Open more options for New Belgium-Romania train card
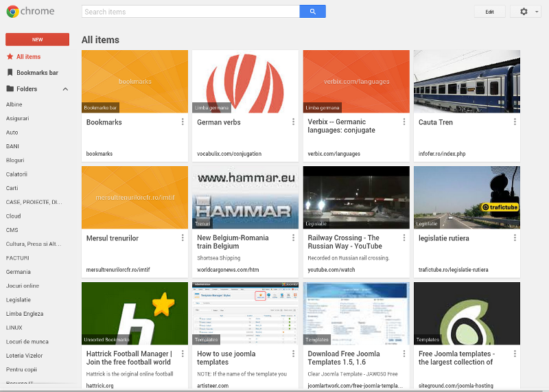This screenshot has width=549, height=392. [x=293, y=238]
